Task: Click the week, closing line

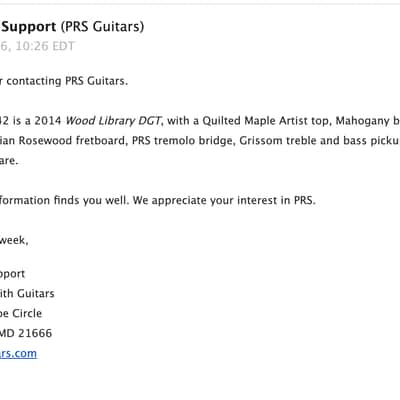Action: coord(14,240)
